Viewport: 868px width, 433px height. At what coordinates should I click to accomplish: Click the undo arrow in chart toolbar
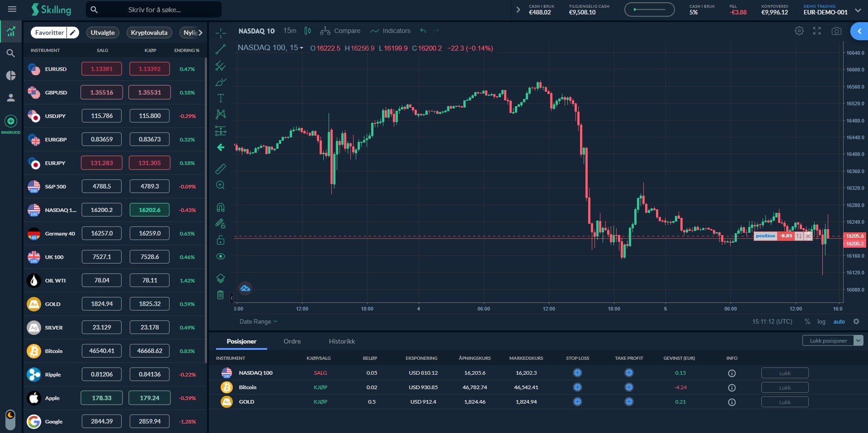point(423,31)
